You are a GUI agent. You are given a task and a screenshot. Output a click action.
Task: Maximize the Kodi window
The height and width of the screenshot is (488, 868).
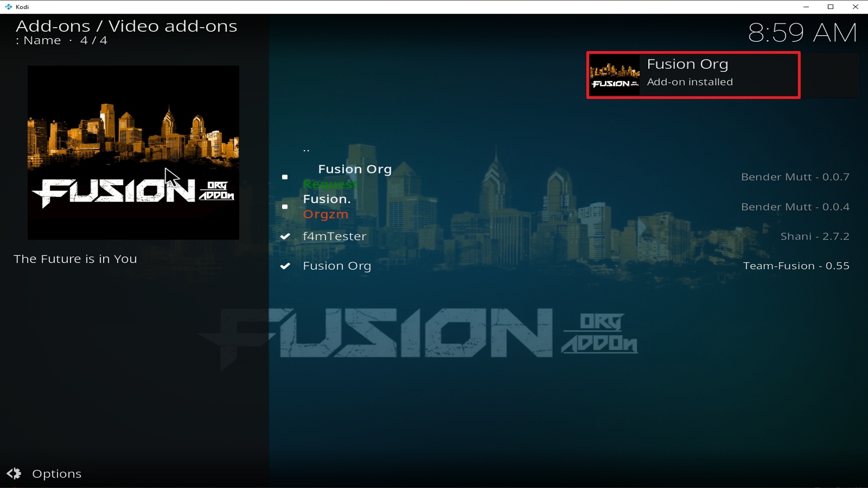[x=830, y=7]
